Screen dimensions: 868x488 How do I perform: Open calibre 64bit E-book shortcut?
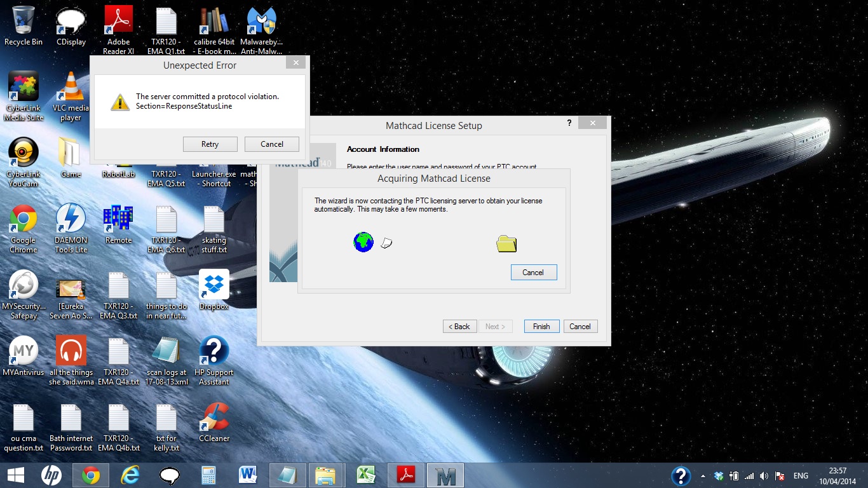click(x=214, y=30)
